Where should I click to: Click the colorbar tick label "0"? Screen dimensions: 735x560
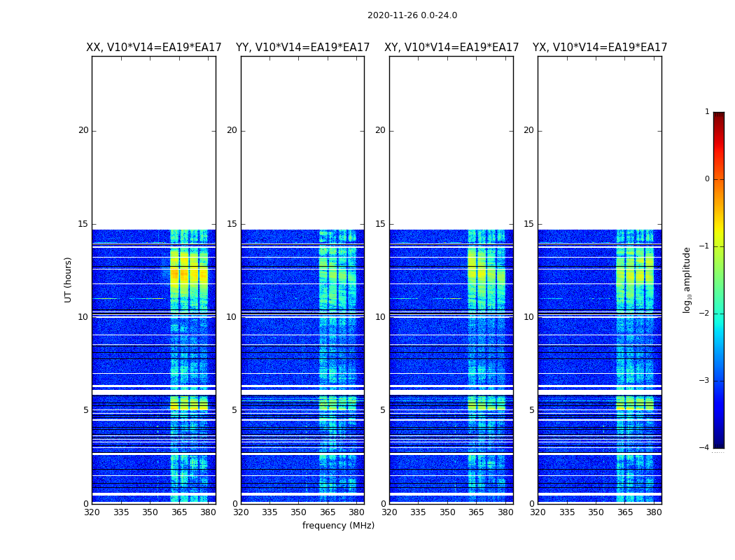(706, 179)
